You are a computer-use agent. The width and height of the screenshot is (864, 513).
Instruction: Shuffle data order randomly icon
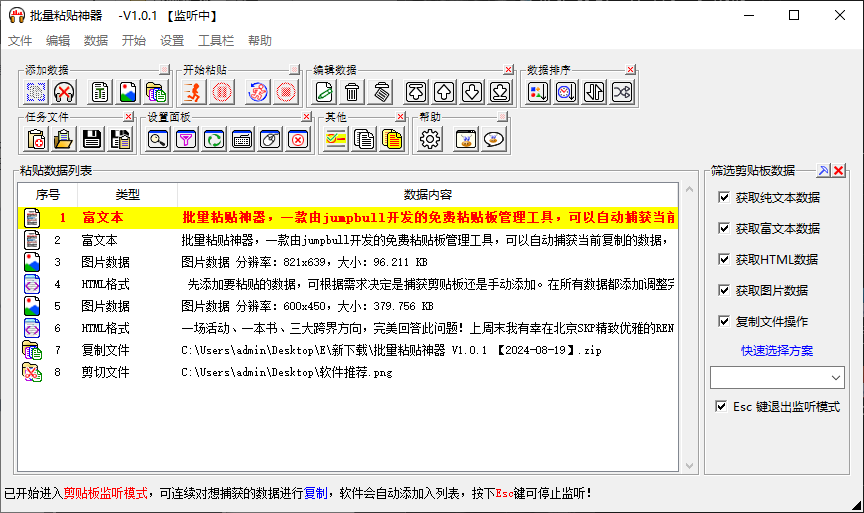[622, 92]
